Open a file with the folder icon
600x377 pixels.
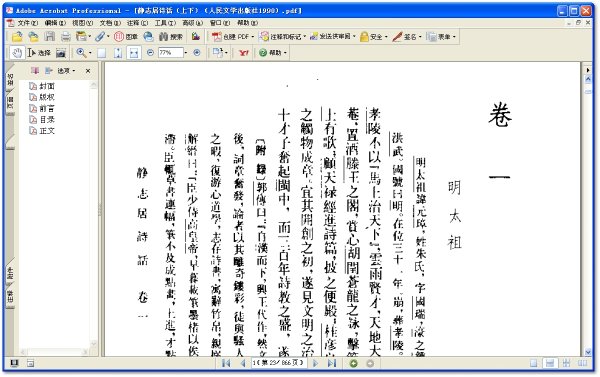(17, 37)
